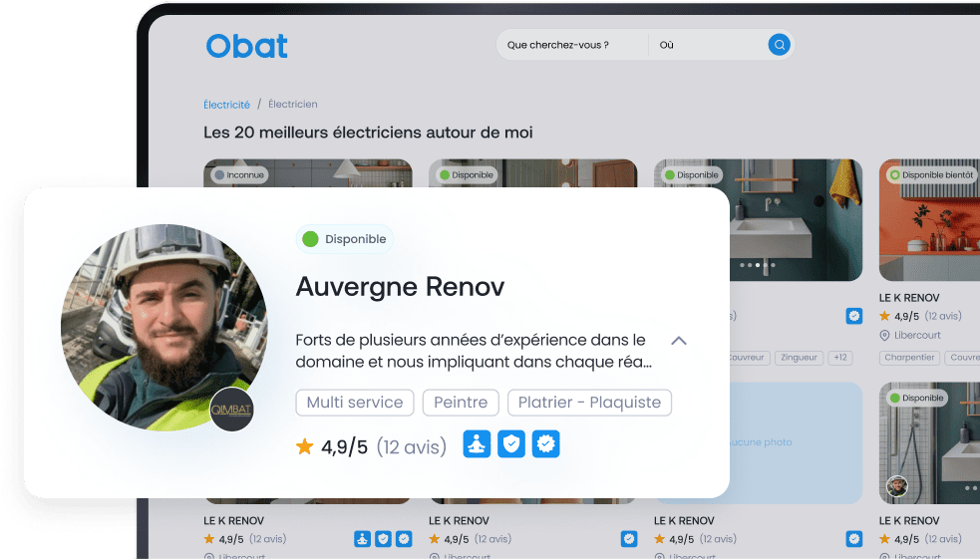Select the Peintre tag

(461, 403)
